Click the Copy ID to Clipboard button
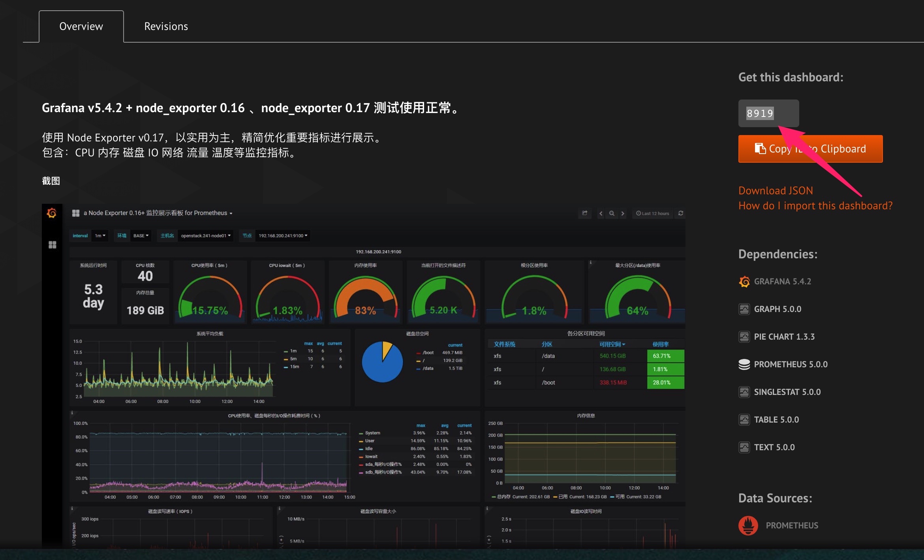The height and width of the screenshot is (560, 924). (810, 149)
